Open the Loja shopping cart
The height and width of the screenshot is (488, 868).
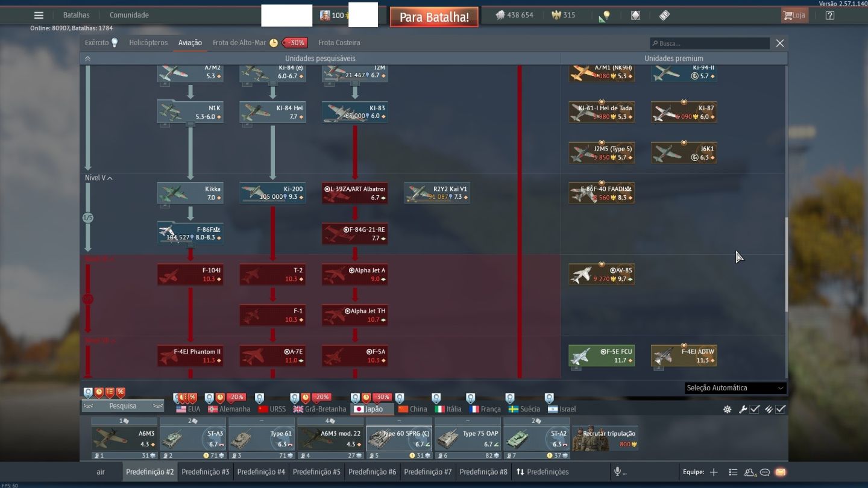tap(794, 15)
